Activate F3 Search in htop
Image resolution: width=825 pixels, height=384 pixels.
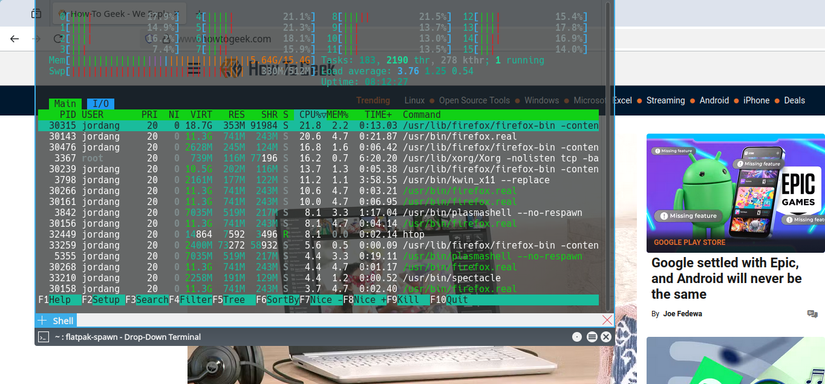pyautogui.click(x=147, y=300)
